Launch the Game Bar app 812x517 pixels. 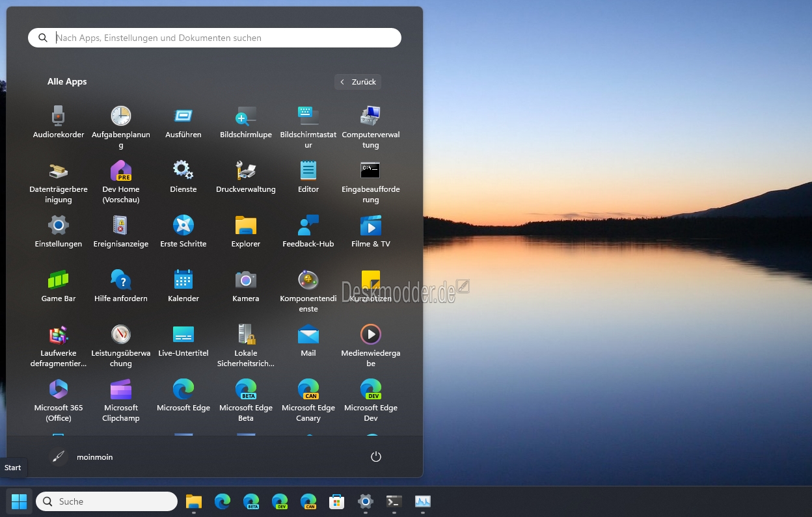(59, 286)
